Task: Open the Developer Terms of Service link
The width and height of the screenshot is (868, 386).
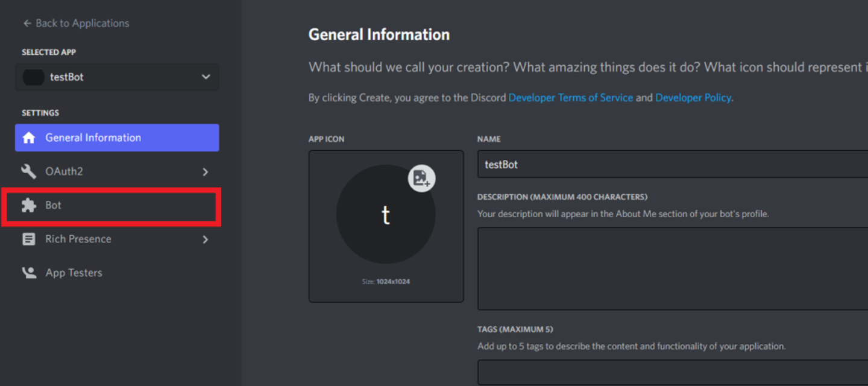Action: pyautogui.click(x=570, y=98)
